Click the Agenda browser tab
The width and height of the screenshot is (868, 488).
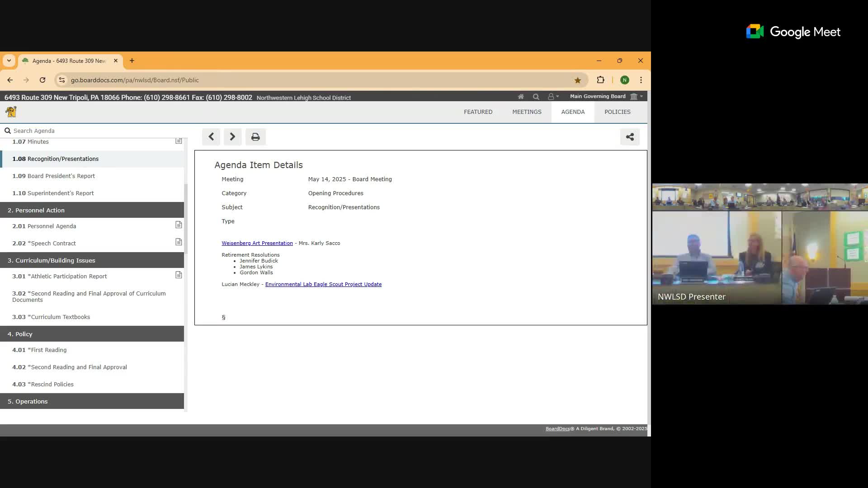coord(70,61)
